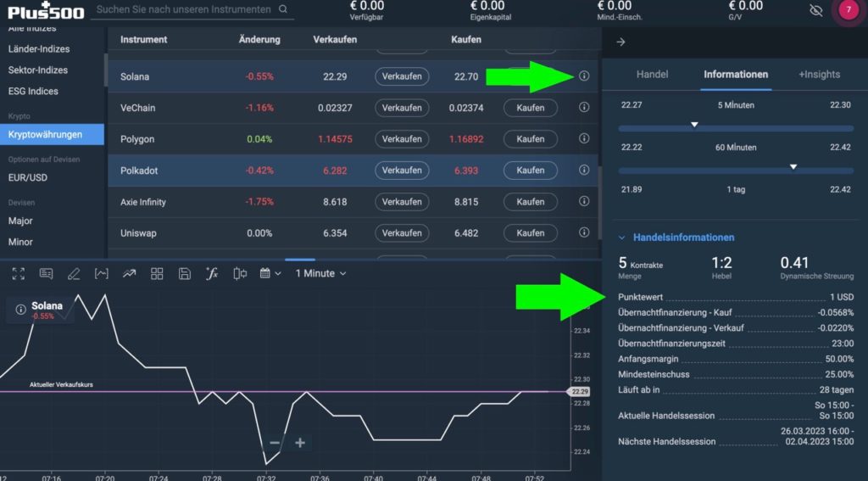Open the account avatar with badge 7
Image resolution: width=868 pixels, height=481 pixels.
tap(848, 10)
